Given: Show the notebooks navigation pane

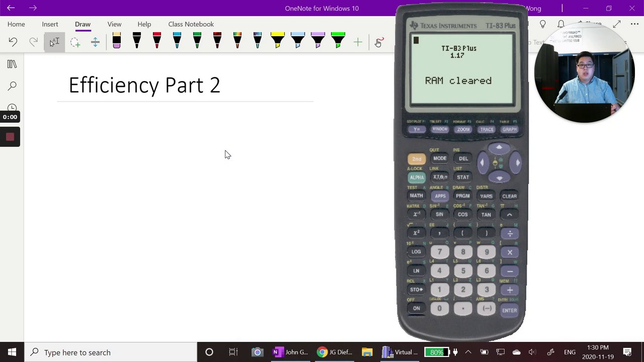Looking at the screenshot, I should 12,64.
